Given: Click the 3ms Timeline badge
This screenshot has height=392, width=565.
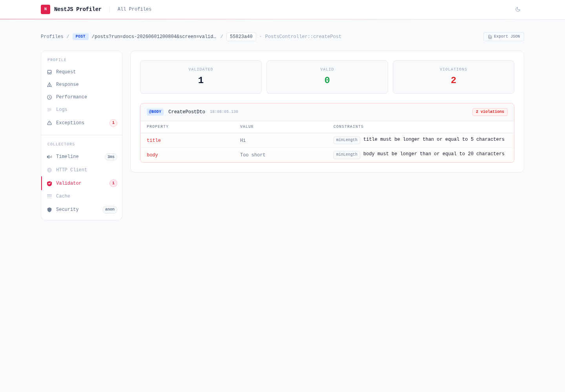Looking at the screenshot, I should (111, 157).
